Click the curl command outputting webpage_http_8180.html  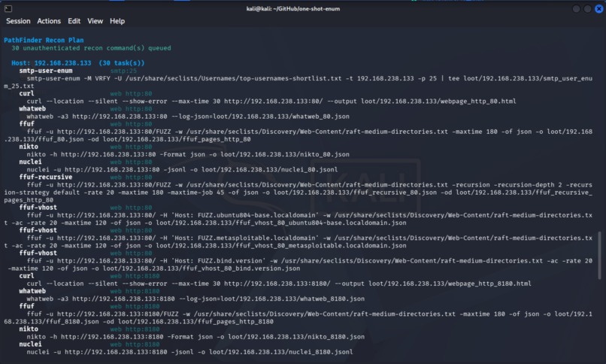(x=279, y=284)
